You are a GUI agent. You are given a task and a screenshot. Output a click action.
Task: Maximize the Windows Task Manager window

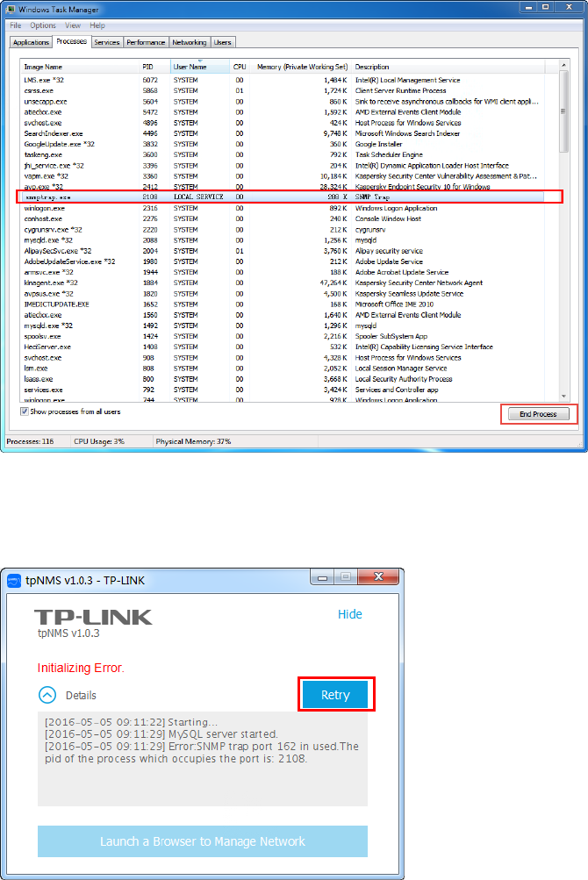point(545,7)
